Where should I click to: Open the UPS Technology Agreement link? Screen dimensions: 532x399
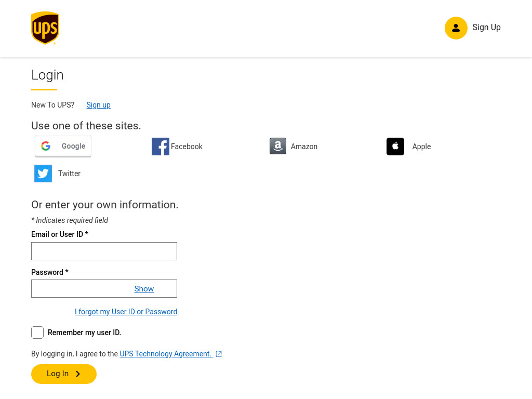tap(166, 353)
